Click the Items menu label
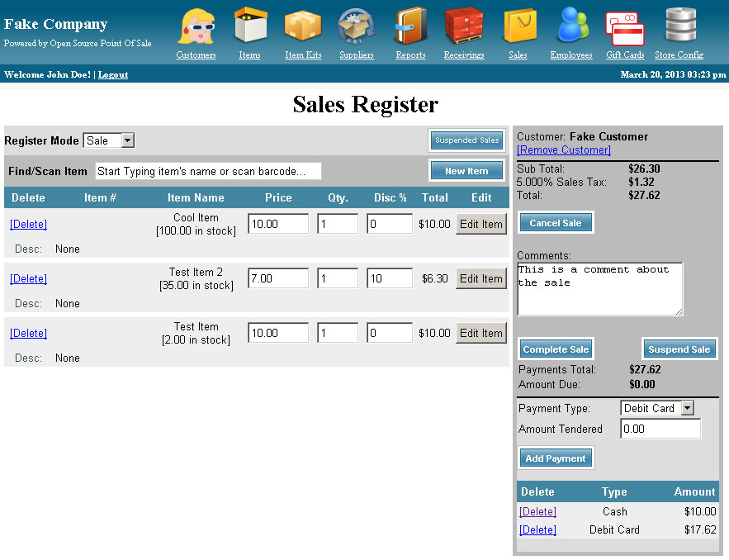 (249, 55)
